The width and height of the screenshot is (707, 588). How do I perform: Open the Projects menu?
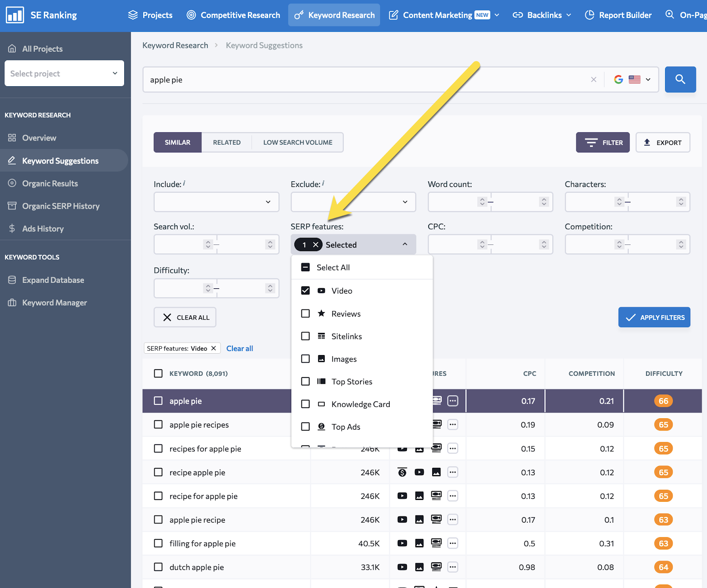tap(150, 15)
